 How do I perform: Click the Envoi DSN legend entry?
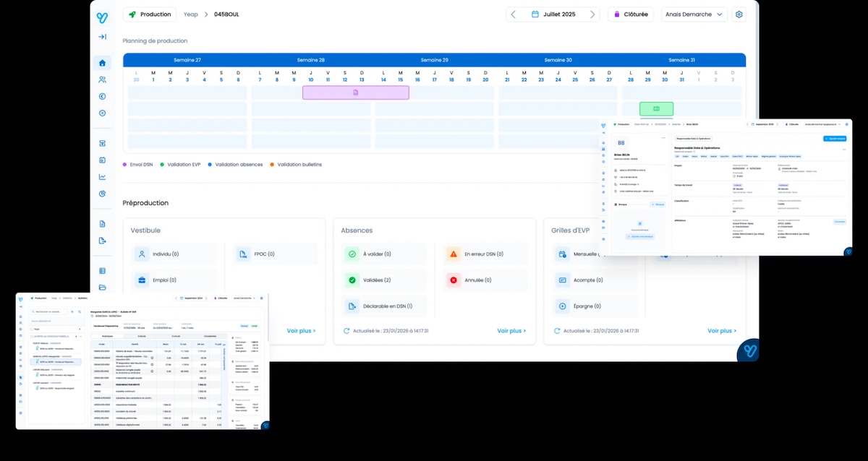point(138,165)
